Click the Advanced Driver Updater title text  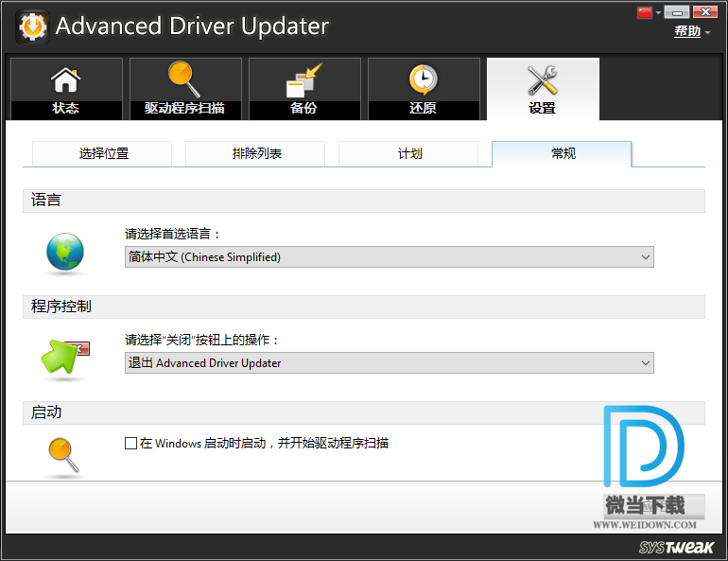click(x=192, y=26)
